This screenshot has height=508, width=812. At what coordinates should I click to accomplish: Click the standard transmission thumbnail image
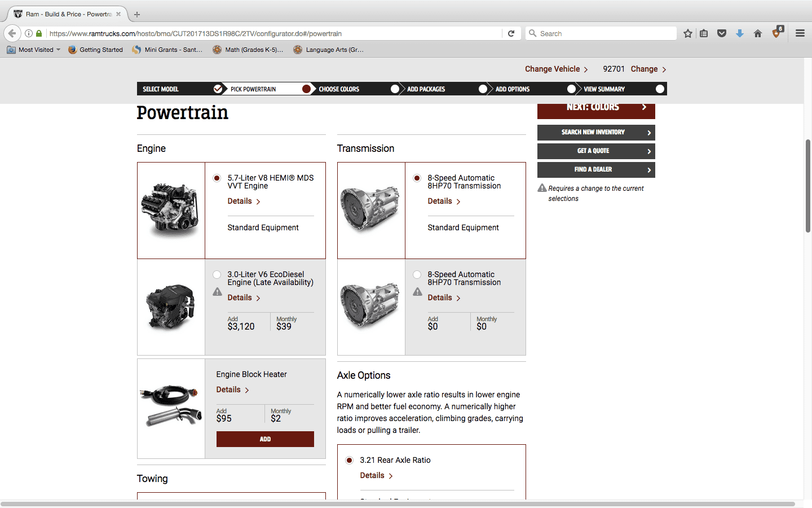tap(371, 211)
